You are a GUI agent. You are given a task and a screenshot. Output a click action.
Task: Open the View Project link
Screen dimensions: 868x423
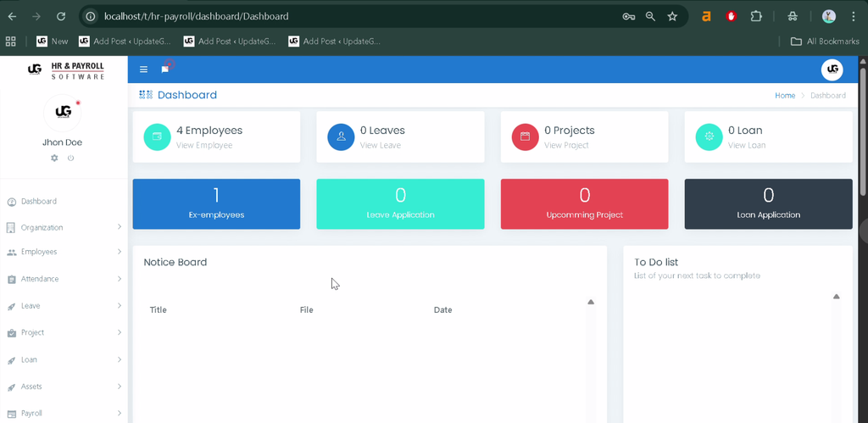point(566,146)
